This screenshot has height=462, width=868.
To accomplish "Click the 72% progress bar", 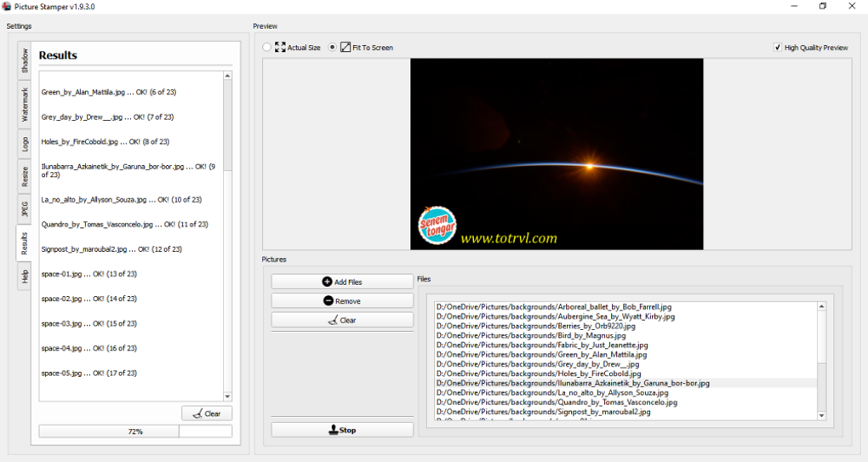I will tap(135, 431).
